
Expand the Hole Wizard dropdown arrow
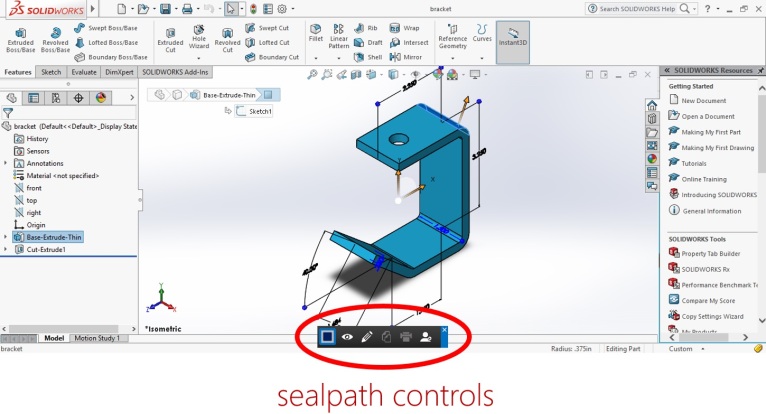tap(199, 58)
